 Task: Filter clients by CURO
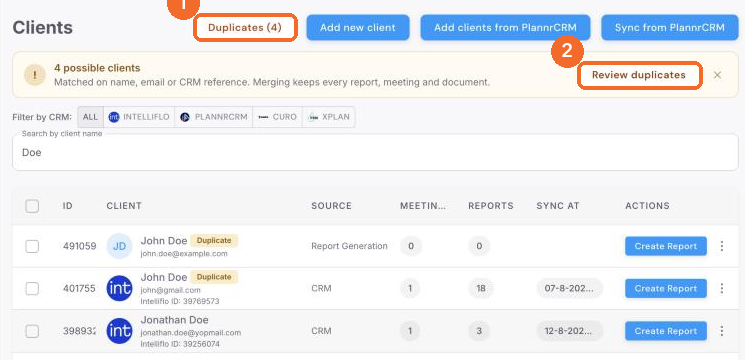(277, 117)
